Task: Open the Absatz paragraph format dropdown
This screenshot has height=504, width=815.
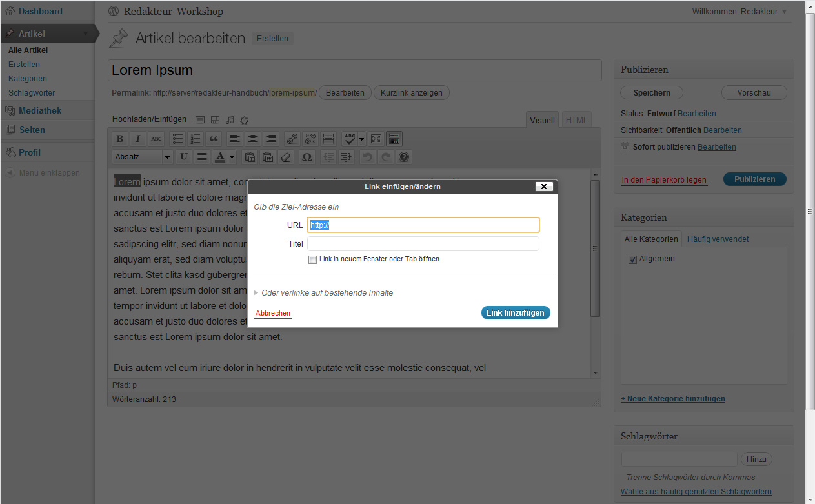Action: click(x=143, y=157)
